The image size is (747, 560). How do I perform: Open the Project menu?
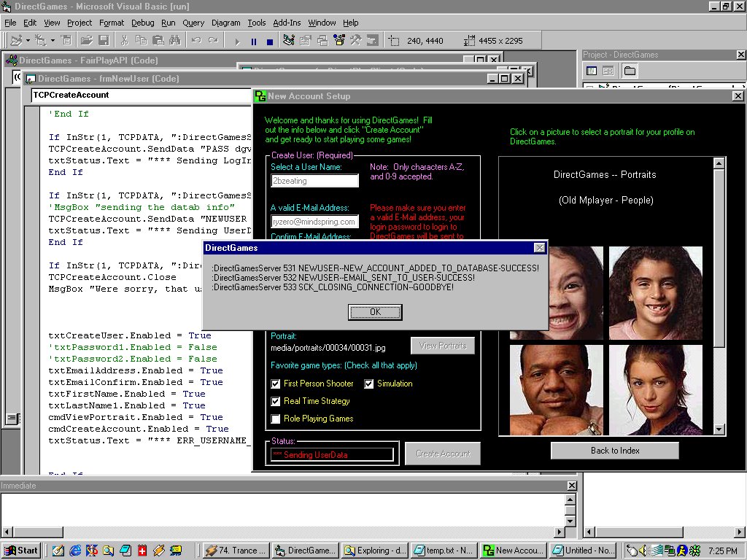(x=80, y=23)
